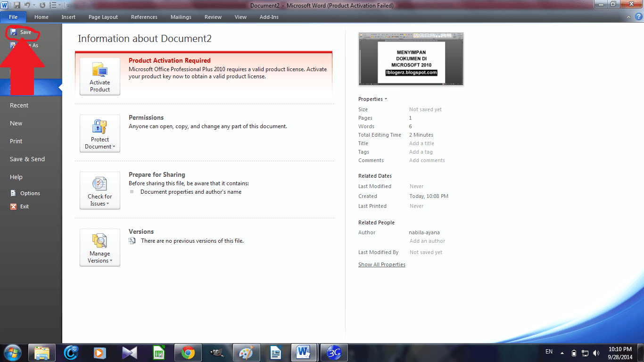Launch Windows Media Player from taskbar
The image size is (644, 362).
tap(100, 353)
